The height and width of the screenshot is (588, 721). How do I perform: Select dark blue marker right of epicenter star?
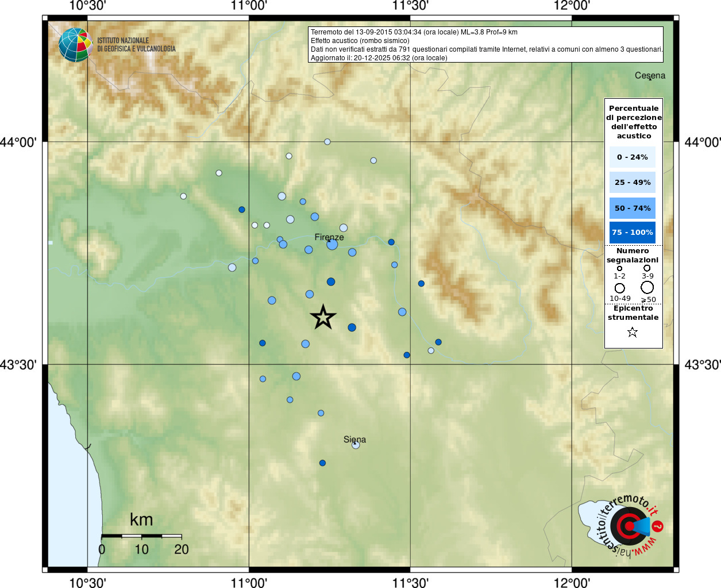(352, 327)
